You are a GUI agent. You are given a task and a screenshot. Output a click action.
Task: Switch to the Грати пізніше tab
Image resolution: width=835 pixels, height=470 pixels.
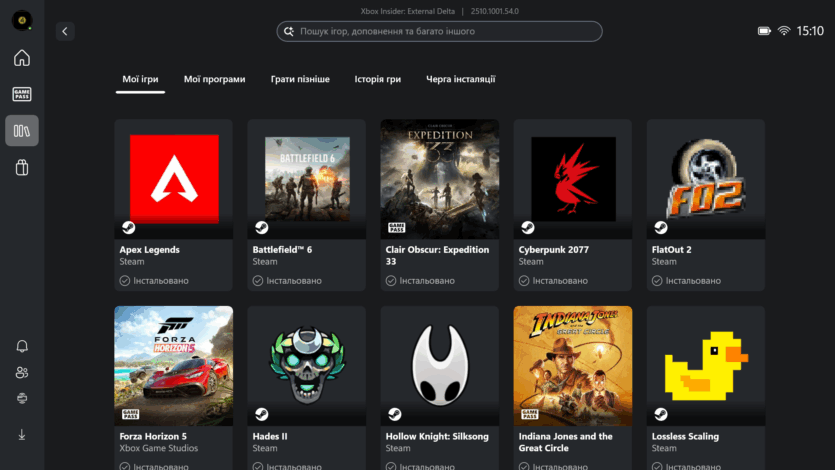(299, 79)
